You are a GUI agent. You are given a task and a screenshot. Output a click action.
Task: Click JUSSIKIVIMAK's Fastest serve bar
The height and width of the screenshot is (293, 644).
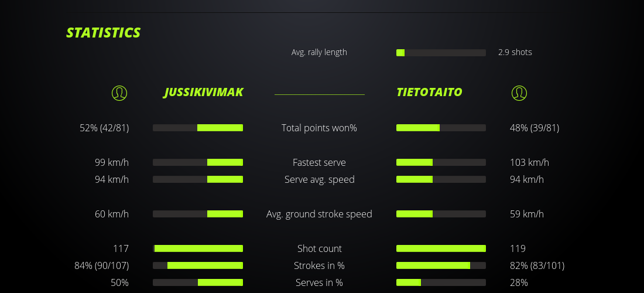(198, 162)
